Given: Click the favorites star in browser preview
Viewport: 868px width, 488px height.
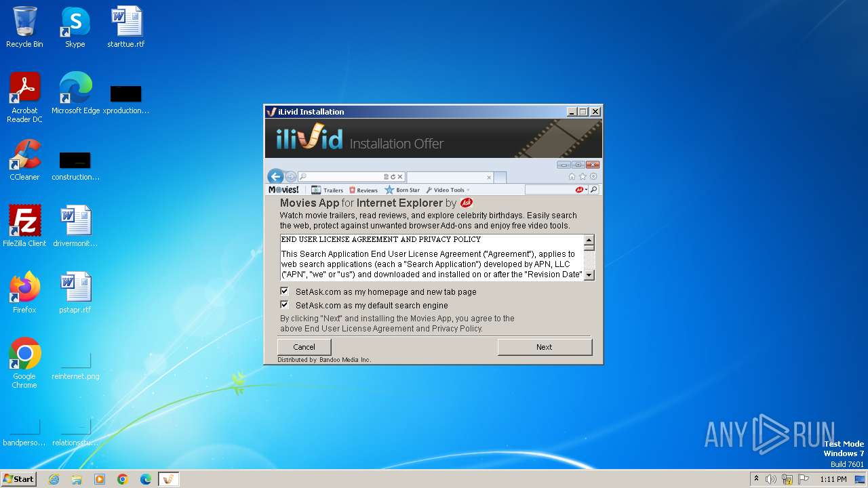Looking at the screenshot, I should pos(583,177).
